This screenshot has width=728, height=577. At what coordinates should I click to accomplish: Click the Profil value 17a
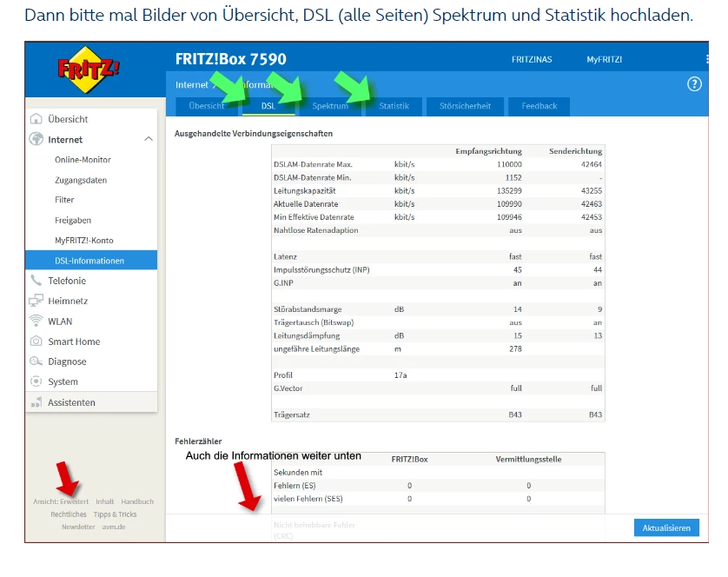(400, 375)
